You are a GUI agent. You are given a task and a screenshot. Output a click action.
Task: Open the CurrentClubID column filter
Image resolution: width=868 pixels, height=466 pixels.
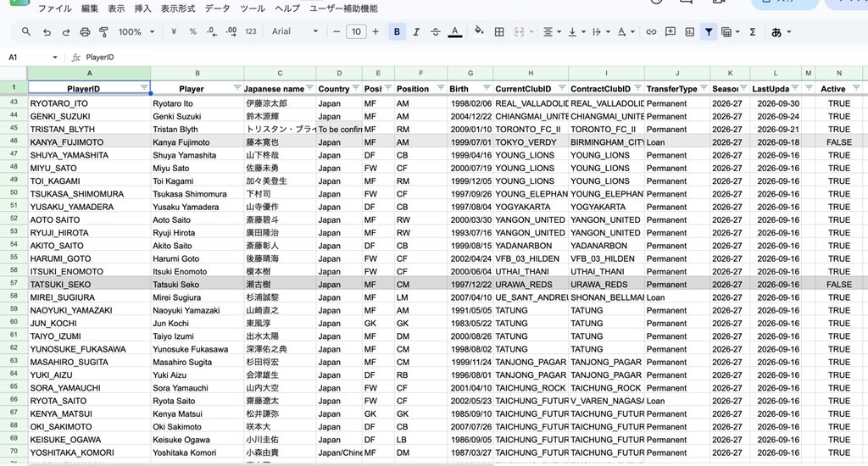point(562,87)
